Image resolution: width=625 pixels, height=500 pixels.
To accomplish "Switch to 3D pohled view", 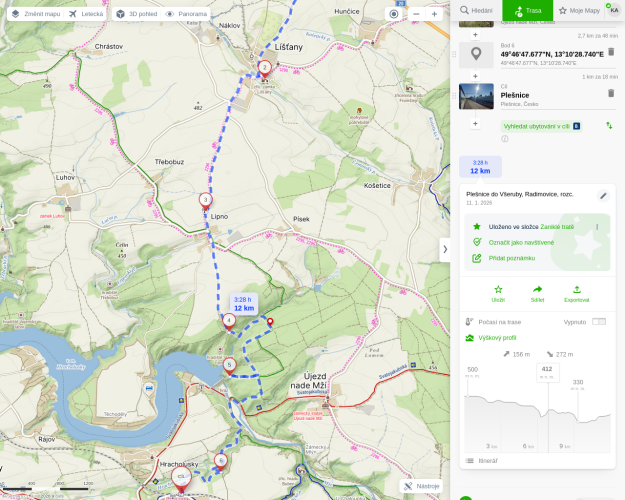I will coord(135,14).
